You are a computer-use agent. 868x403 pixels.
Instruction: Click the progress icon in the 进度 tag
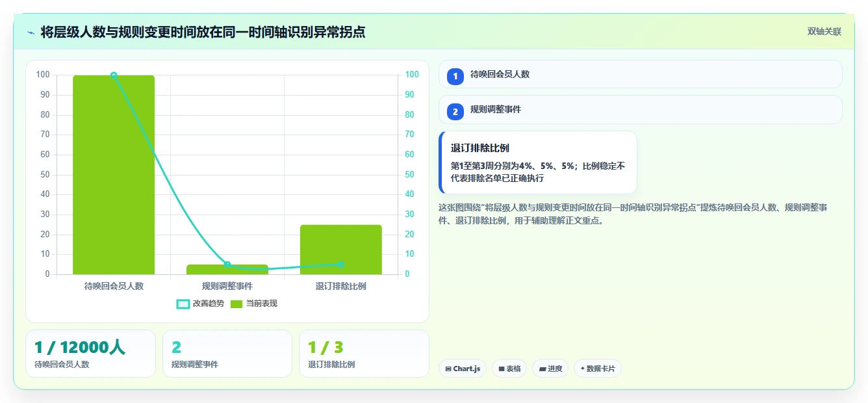(542, 369)
